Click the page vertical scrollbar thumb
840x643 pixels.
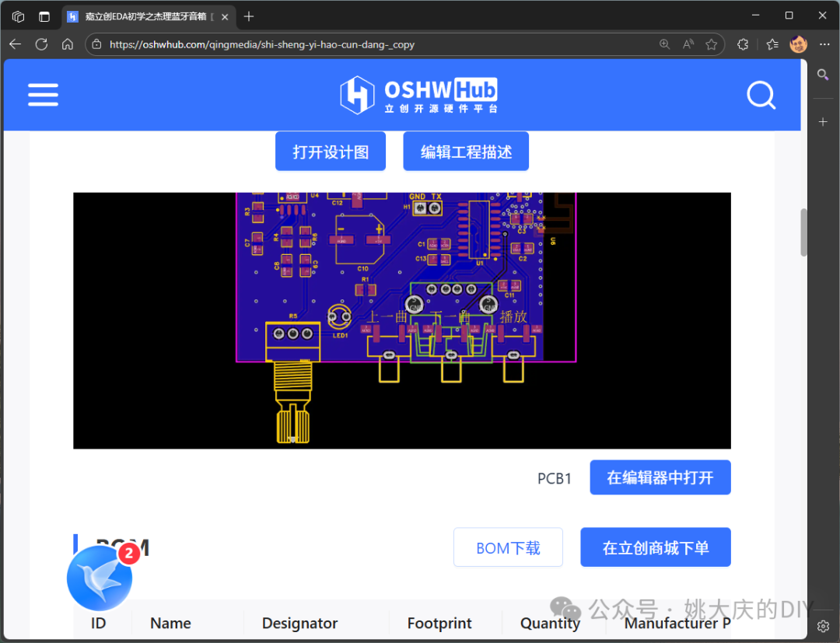803,232
